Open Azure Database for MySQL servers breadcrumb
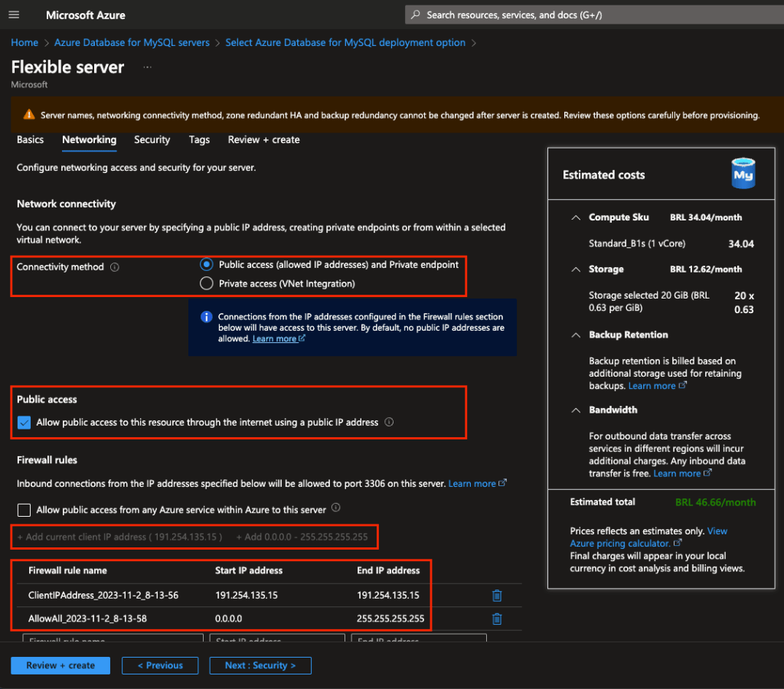784x689 pixels. click(x=132, y=43)
